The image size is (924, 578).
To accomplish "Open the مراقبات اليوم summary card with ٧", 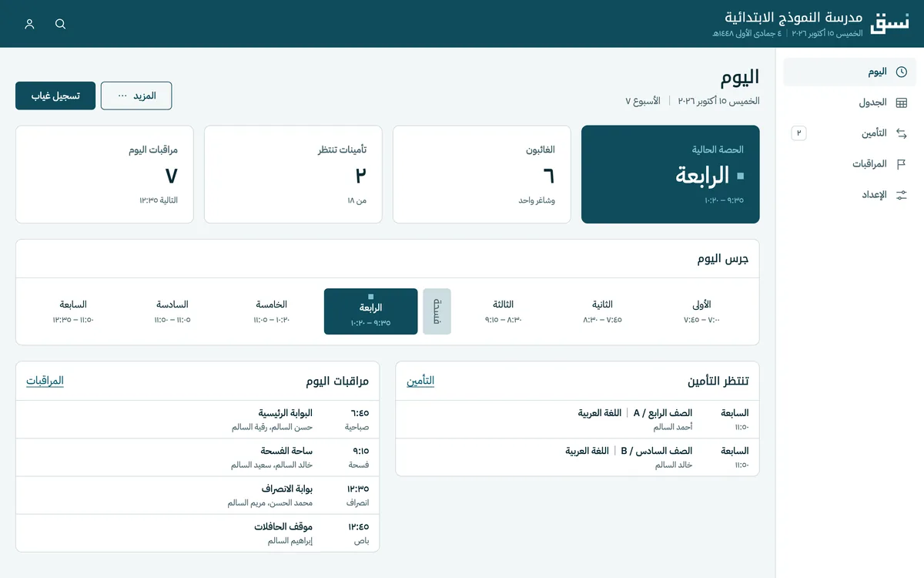I will [105, 174].
